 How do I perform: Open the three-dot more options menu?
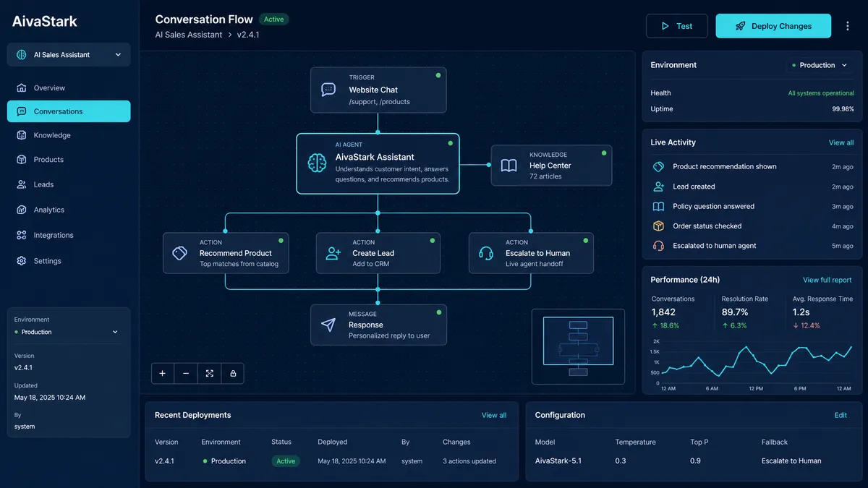click(x=848, y=26)
